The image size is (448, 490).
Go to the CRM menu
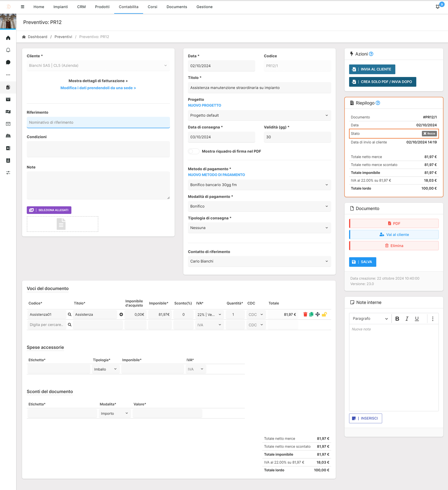coord(81,7)
